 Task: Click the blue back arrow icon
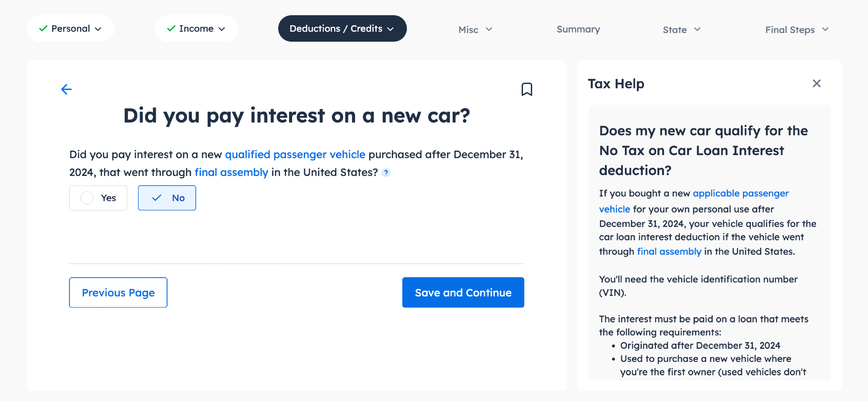coord(66,89)
